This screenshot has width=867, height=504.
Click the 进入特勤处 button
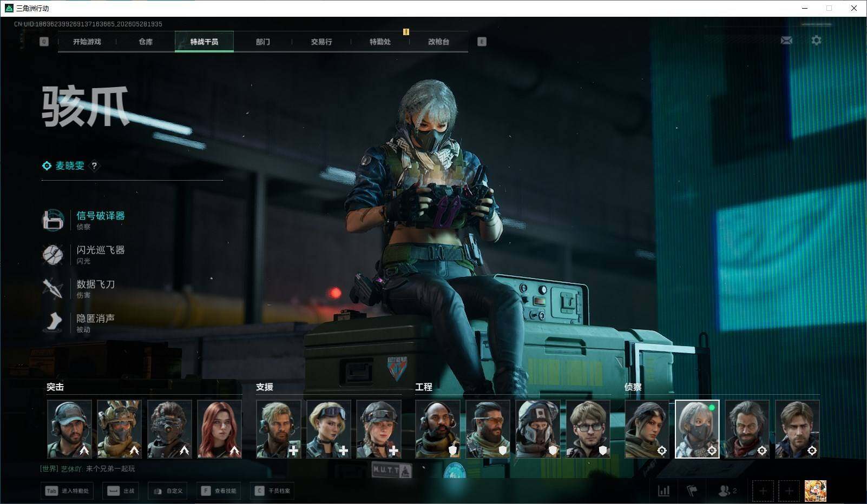coord(67,490)
